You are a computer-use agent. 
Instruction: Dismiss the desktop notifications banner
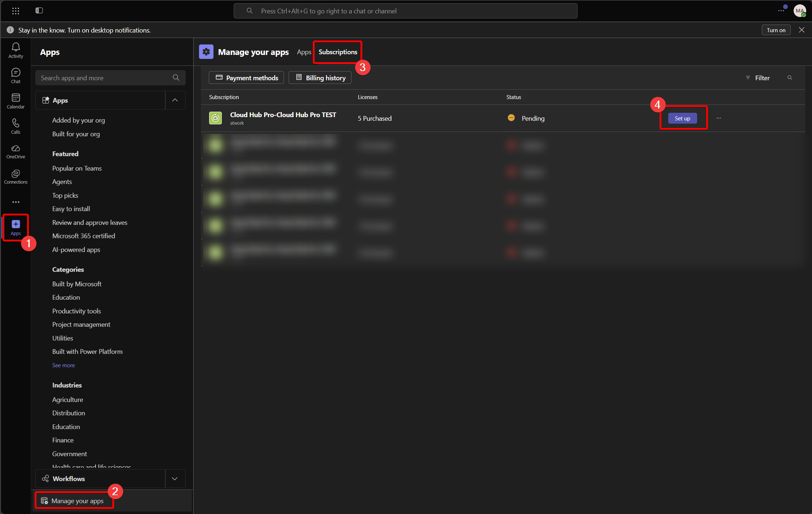click(802, 30)
